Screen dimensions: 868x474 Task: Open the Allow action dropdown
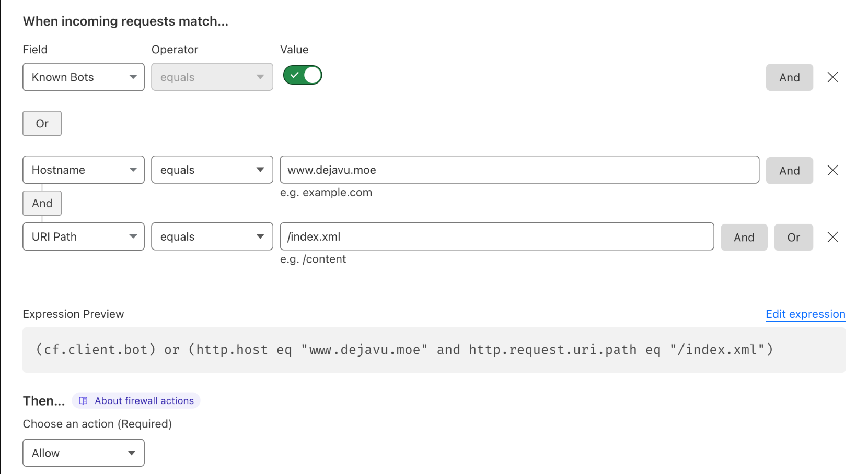84,453
